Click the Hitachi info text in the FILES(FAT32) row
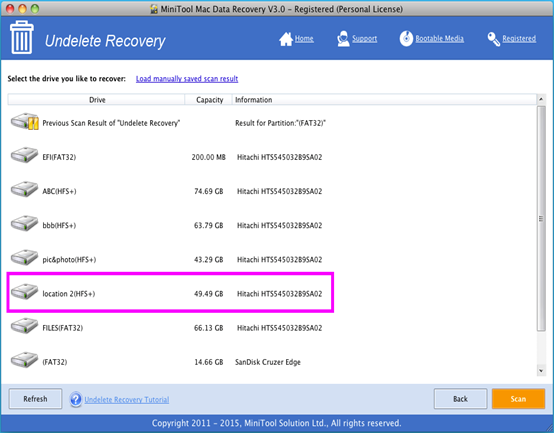554x433 pixels. pyautogui.click(x=279, y=328)
